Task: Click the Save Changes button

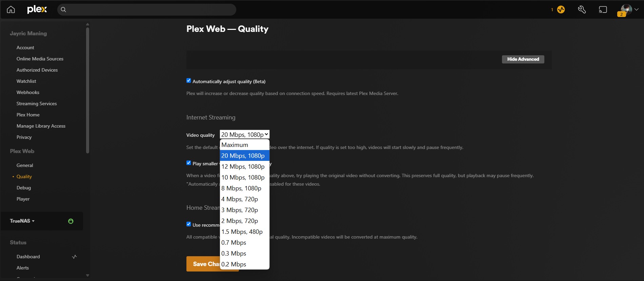Action: coord(203,264)
